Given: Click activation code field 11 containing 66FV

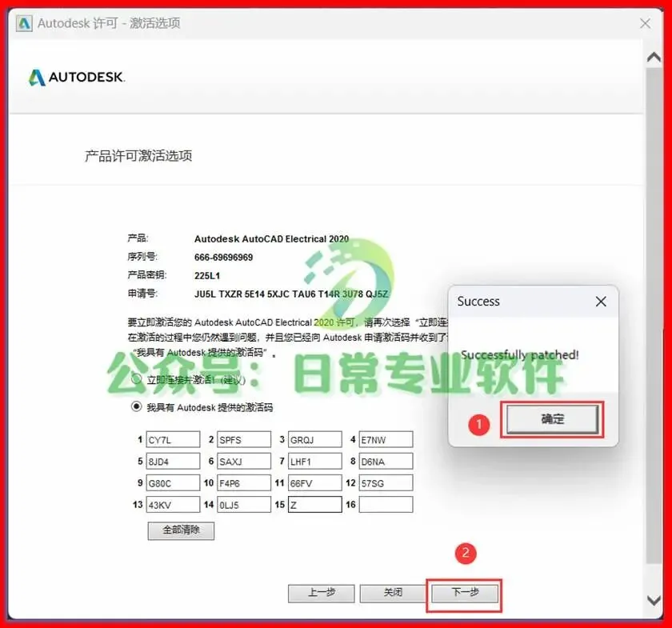Looking at the screenshot, I should (315, 482).
